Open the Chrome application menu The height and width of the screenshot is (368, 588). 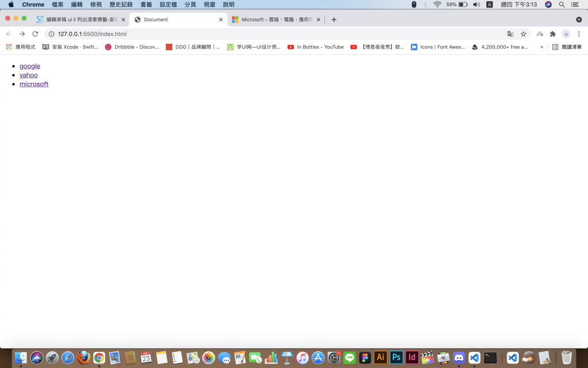click(x=33, y=5)
